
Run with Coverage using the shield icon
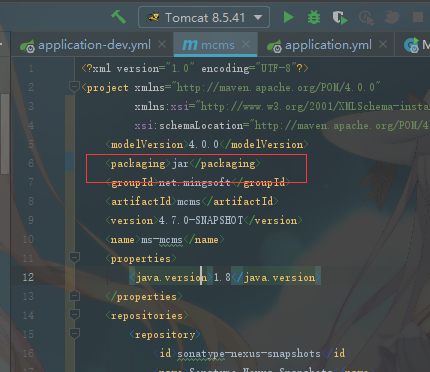pyautogui.click(x=339, y=17)
